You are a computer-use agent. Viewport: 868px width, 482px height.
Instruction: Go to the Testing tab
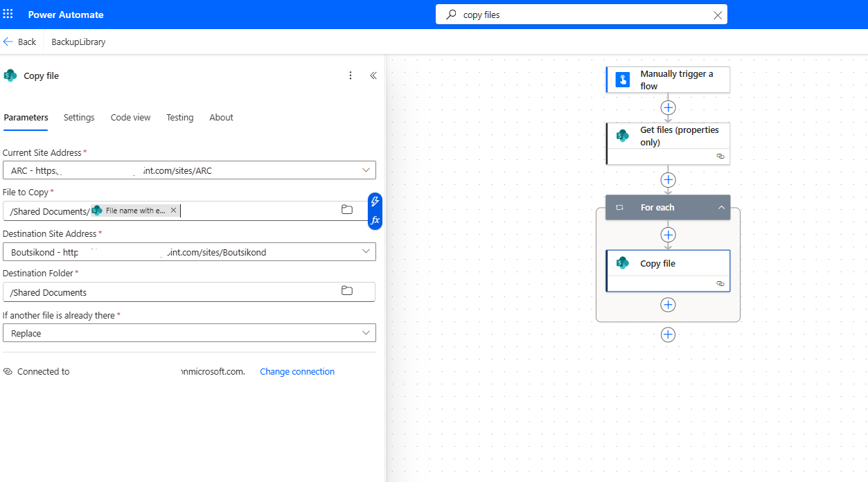(x=179, y=118)
